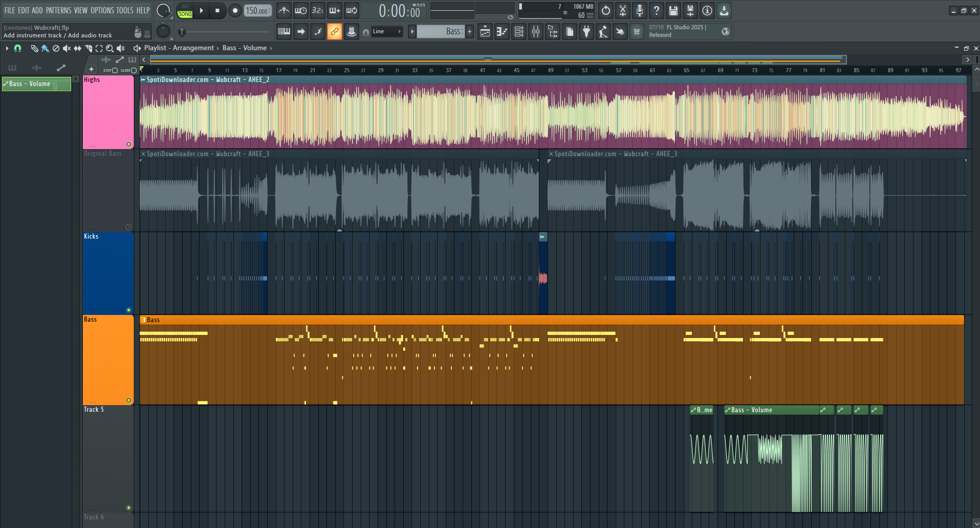Add a track with the plus button
The height and width of the screenshot is (528, 980).
(91, 70)
